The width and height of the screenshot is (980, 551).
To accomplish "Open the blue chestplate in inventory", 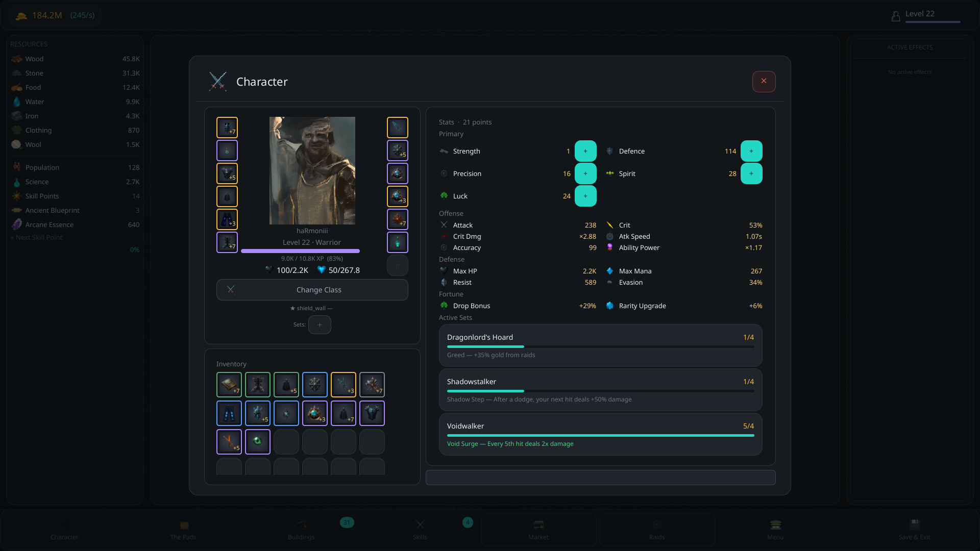I will pos(372,413).
